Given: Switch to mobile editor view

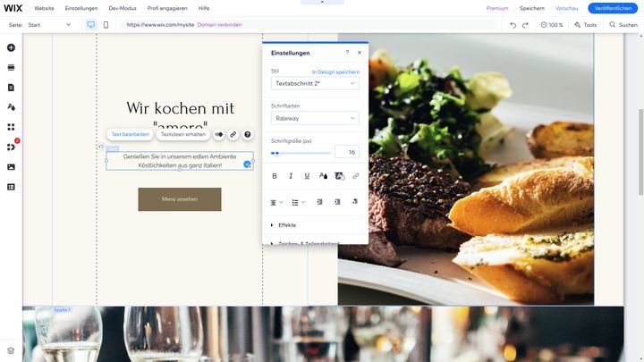Looking at the screenshot, I should click(x=106, y=25).
